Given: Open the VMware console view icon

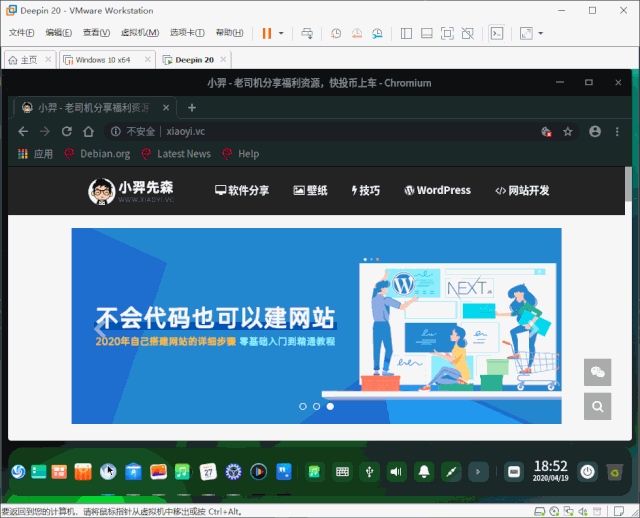Looking at the screenshot, I should point(497,33).
